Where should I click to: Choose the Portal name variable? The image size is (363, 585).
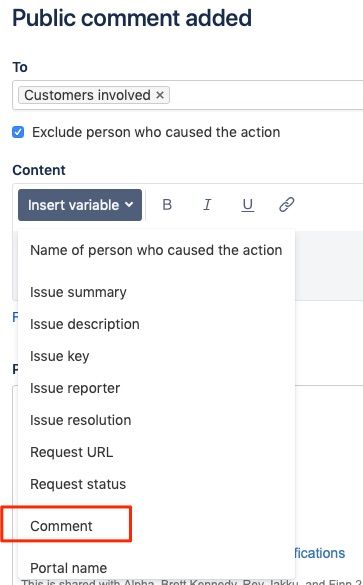pyautogui.click(x=156, y=568)
